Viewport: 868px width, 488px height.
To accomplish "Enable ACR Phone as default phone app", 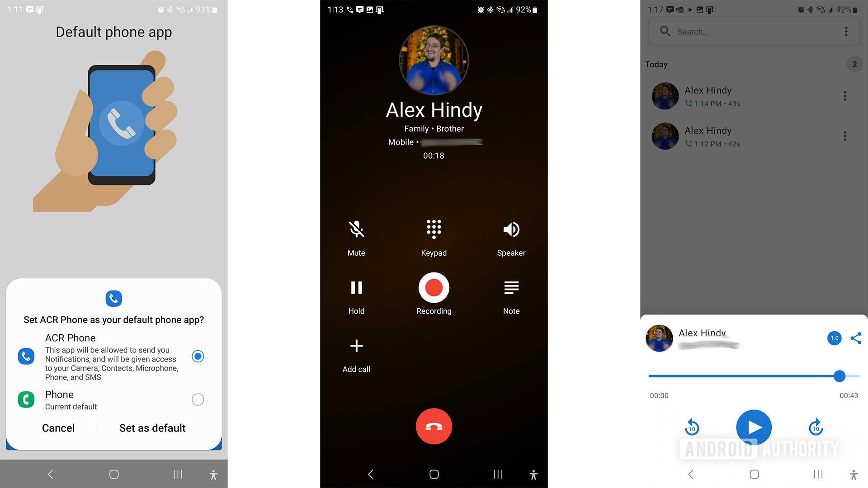I will tap(151, 428).
